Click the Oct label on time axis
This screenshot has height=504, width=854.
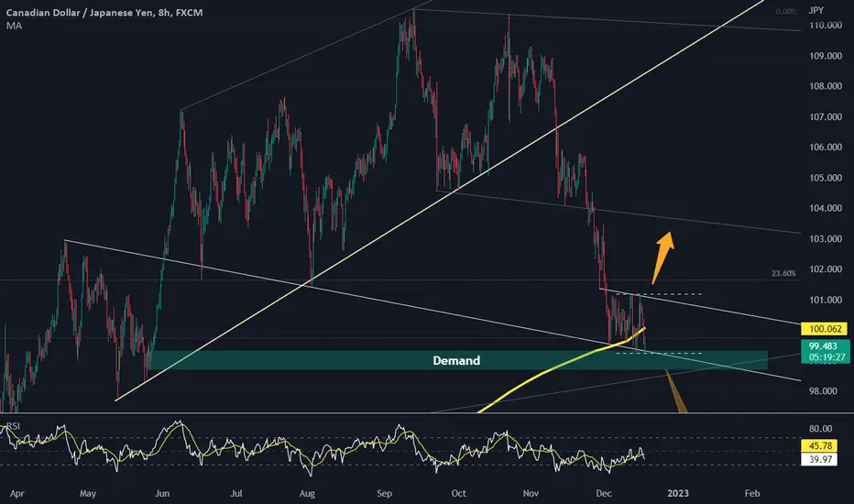[458, 494]
